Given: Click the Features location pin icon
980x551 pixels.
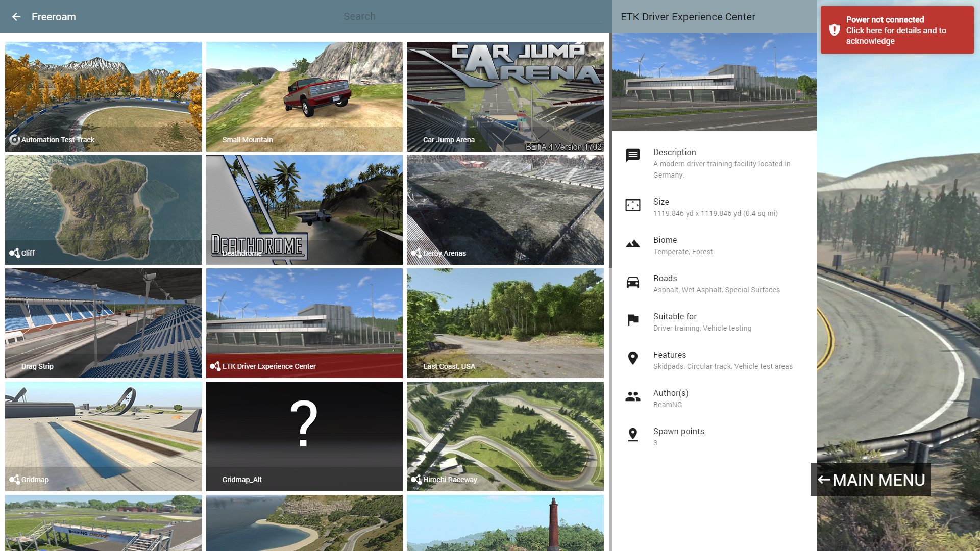Looking at the screenshot, I should pos(632,358).
